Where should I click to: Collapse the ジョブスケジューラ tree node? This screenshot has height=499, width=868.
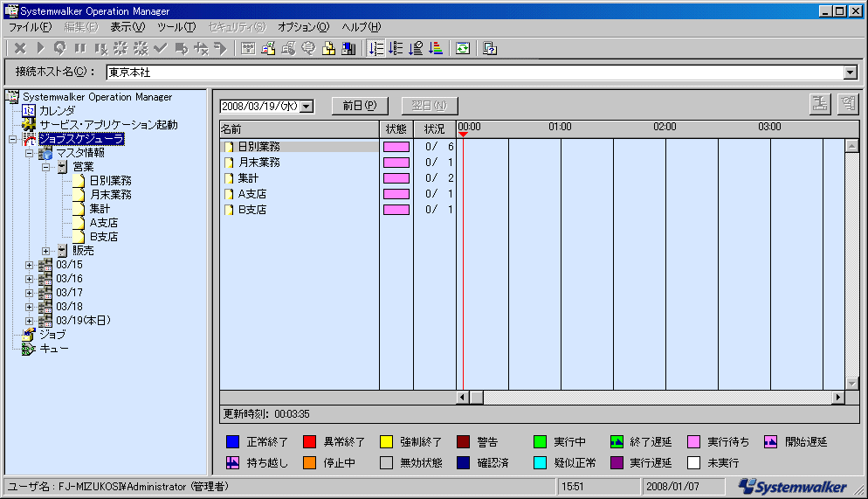coord(12,140)
